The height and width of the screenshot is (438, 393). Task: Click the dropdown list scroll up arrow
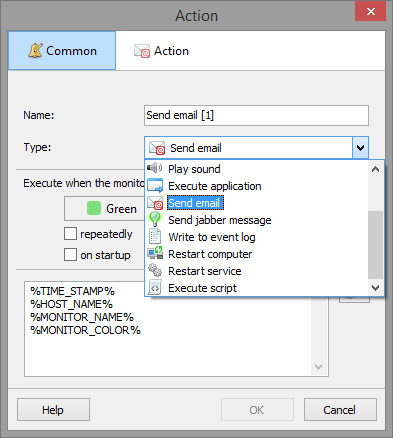click(375, 169)
